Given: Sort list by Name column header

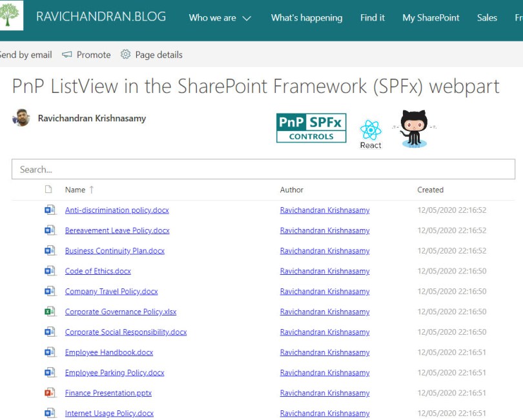Looking at the screenshot, I should [x=75, y=190].
